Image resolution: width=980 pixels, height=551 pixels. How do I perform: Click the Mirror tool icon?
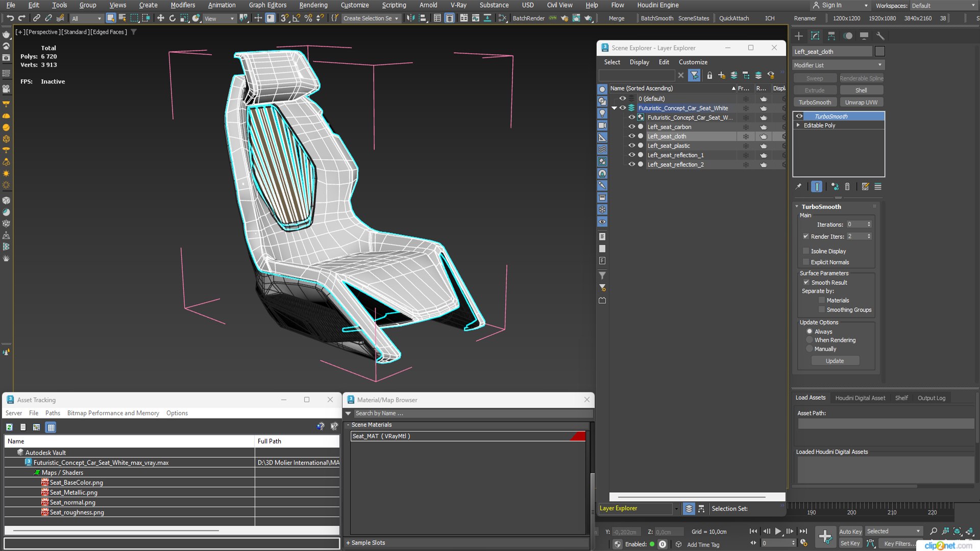pos(411,18)
